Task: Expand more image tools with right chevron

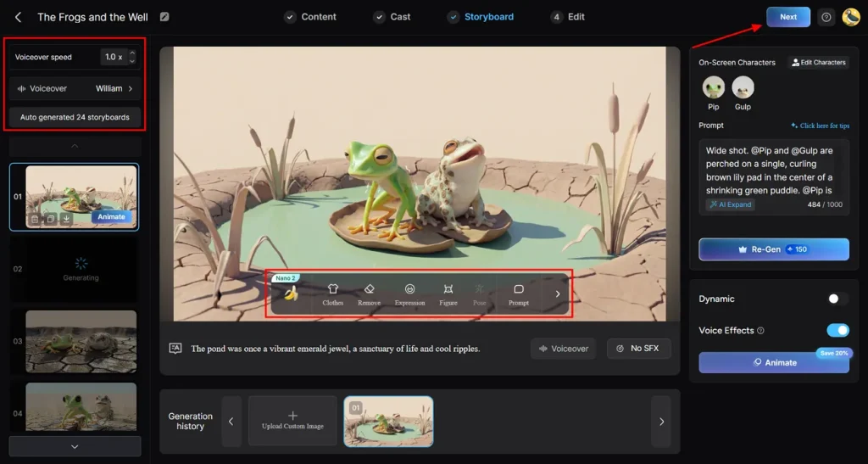Action: (557, 293)
